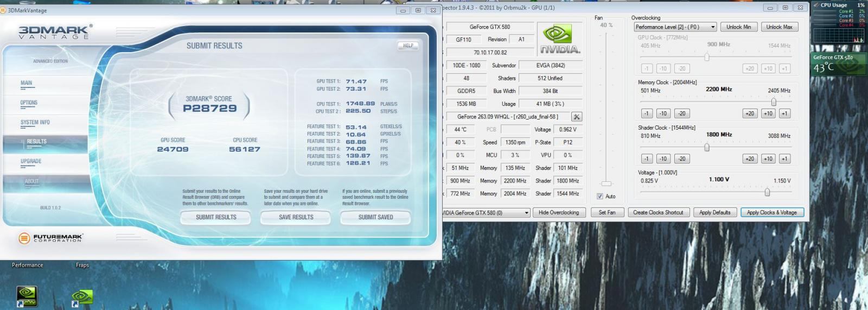Click Unlock Min in Inspector

pyautogui.click(x=738, y=27)
